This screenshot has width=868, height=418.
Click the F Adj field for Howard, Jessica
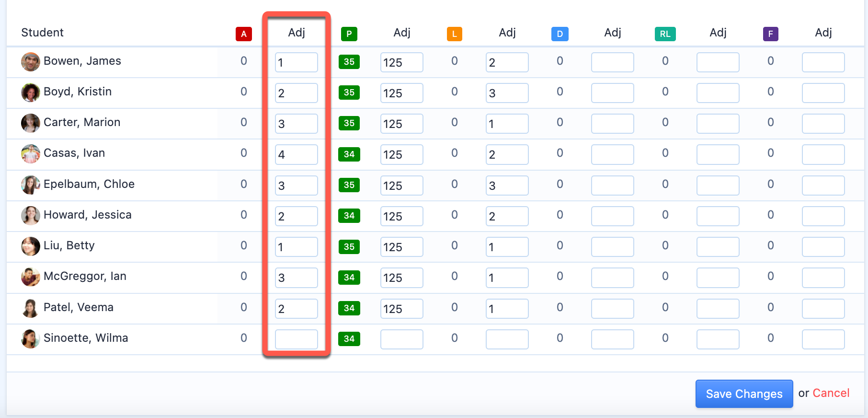823,216
